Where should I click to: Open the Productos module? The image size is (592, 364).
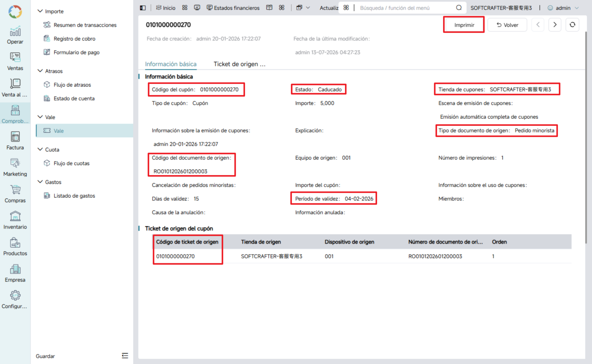click(15, 247)
